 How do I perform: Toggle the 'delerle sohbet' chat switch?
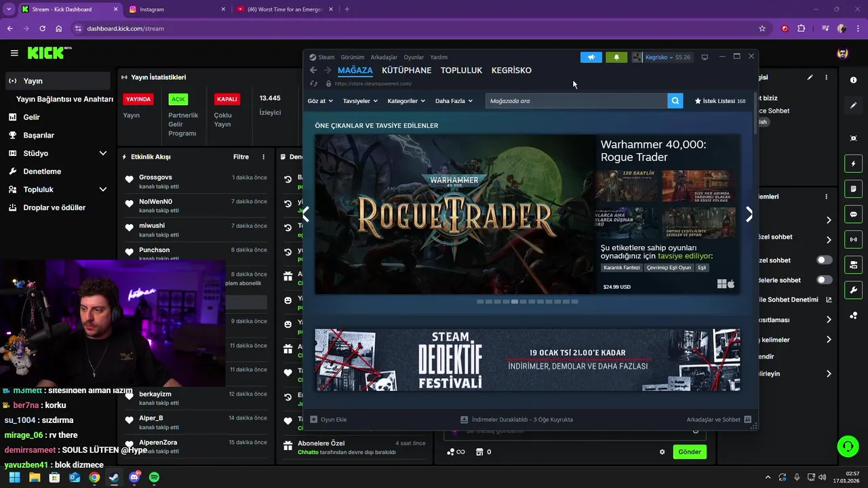tap(825, 280)
